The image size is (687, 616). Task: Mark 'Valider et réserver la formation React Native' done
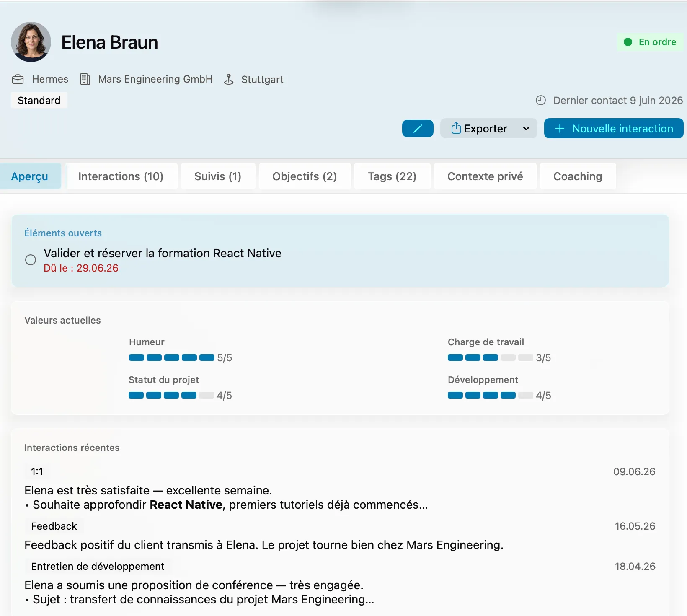pyautogui.click(x=31, y=260)
